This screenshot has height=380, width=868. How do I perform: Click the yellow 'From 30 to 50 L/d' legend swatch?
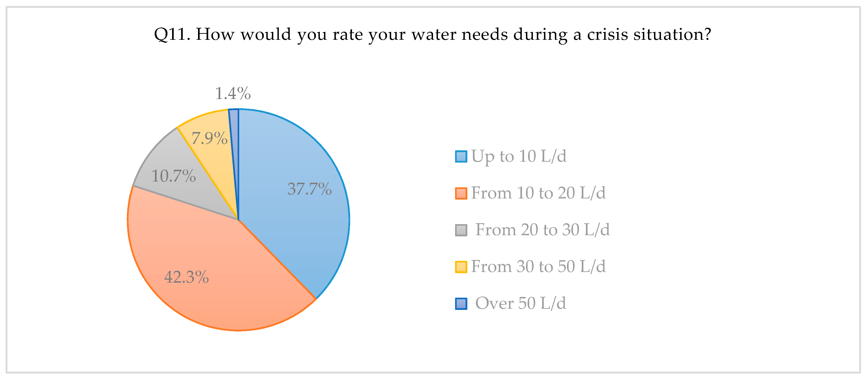coord(461,267)
